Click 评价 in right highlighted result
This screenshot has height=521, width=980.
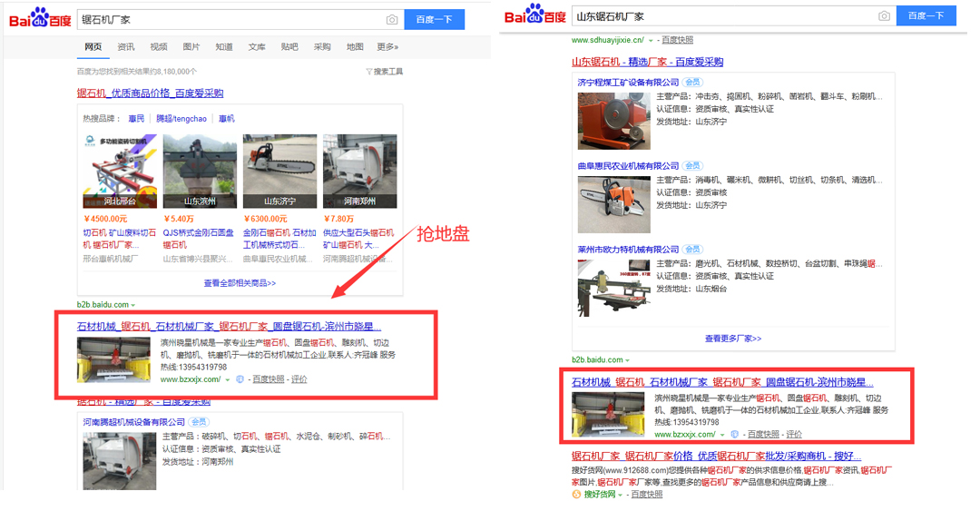coord(794,435)
